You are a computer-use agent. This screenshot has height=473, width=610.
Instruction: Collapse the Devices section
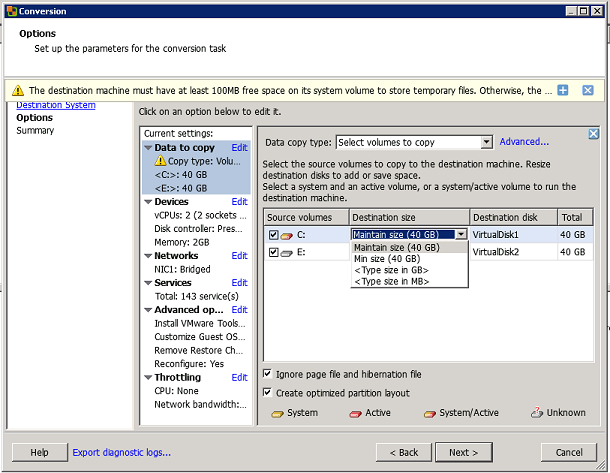coord(148,202)
